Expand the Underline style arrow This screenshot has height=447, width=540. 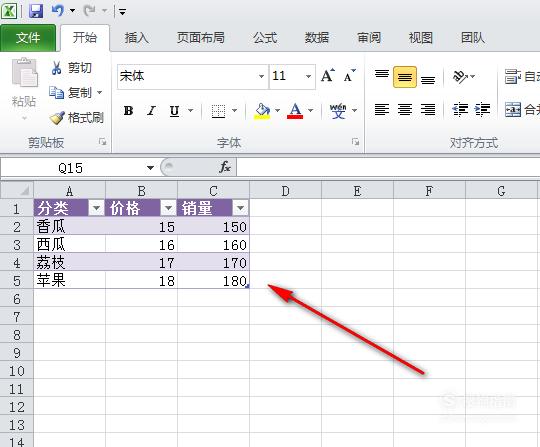click(190, 111)
